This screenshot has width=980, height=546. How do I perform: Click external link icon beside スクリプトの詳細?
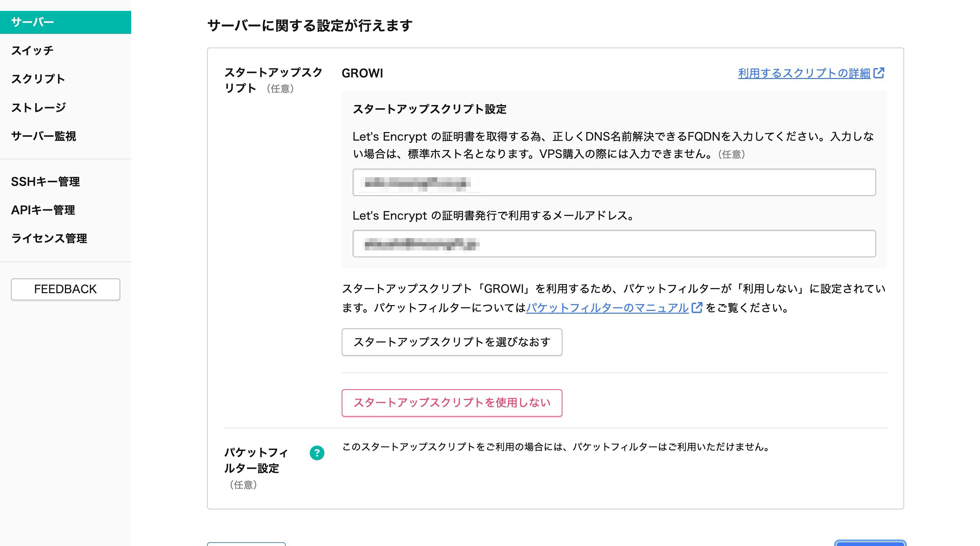(879, 73)
